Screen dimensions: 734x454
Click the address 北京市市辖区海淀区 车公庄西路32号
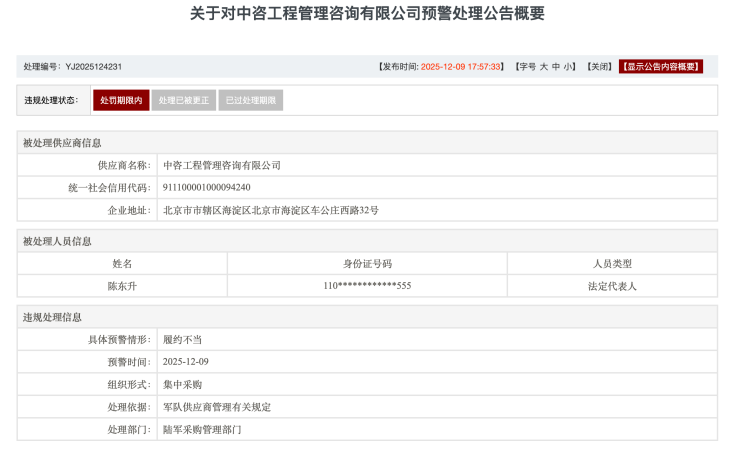click(271, 210)
